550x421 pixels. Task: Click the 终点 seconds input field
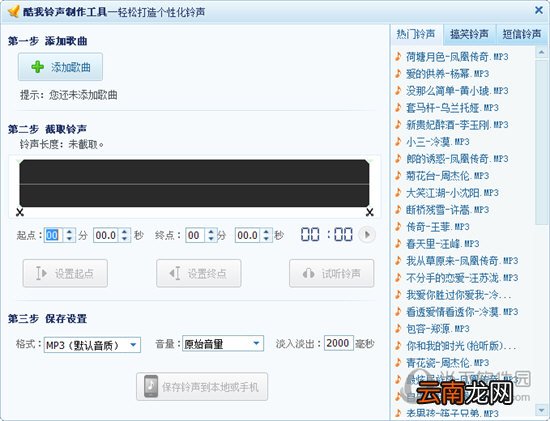click(248, 235)
